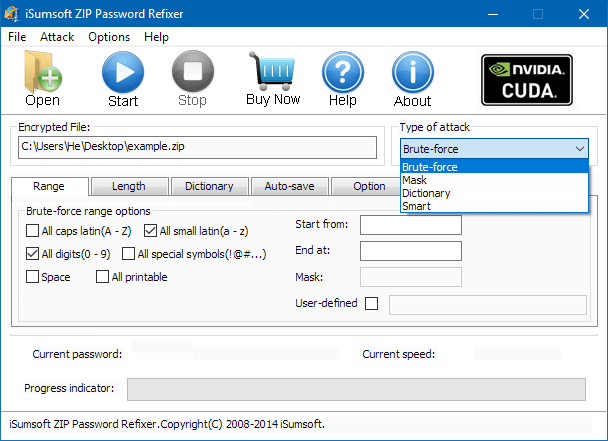Enable All caps latin(A - Z) checkbox

(32, 230)
